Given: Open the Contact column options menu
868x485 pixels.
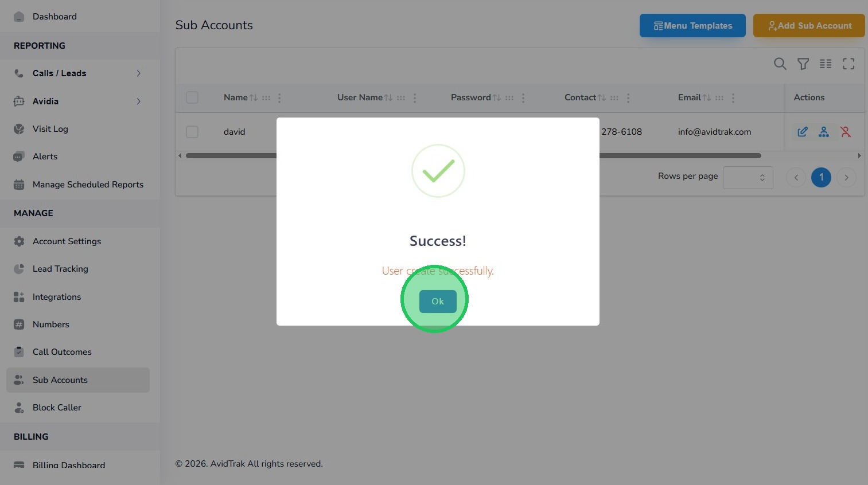Looking at the screenshot, I should pos(628,98).
